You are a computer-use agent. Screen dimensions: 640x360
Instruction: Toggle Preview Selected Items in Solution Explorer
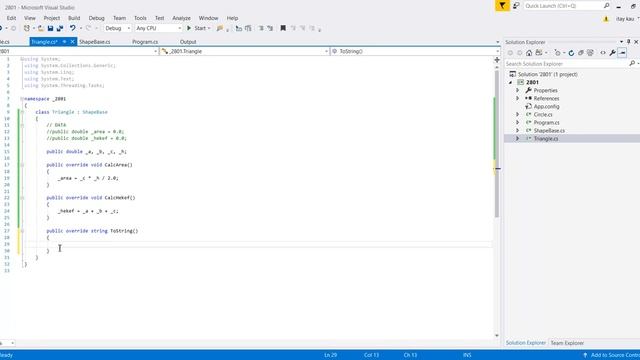[x=622, y=53]
